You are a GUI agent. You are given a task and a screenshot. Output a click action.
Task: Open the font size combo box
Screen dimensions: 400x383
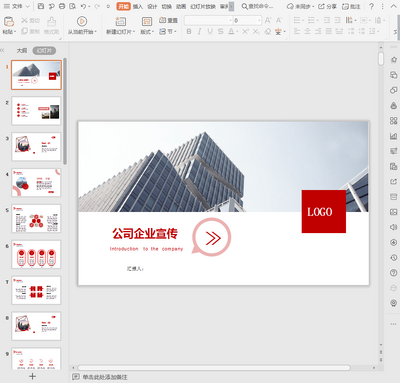coord(247,20)
